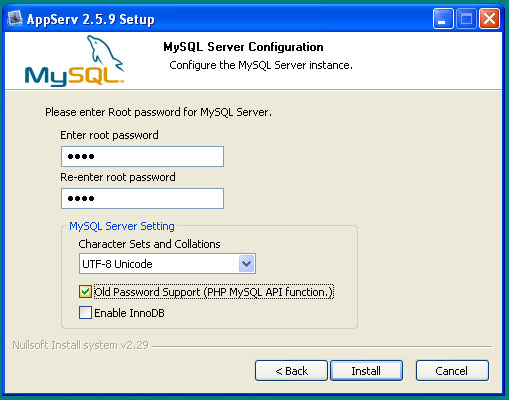Click the 'MySQL Server Setting' group label

click(x=122, y=226)
